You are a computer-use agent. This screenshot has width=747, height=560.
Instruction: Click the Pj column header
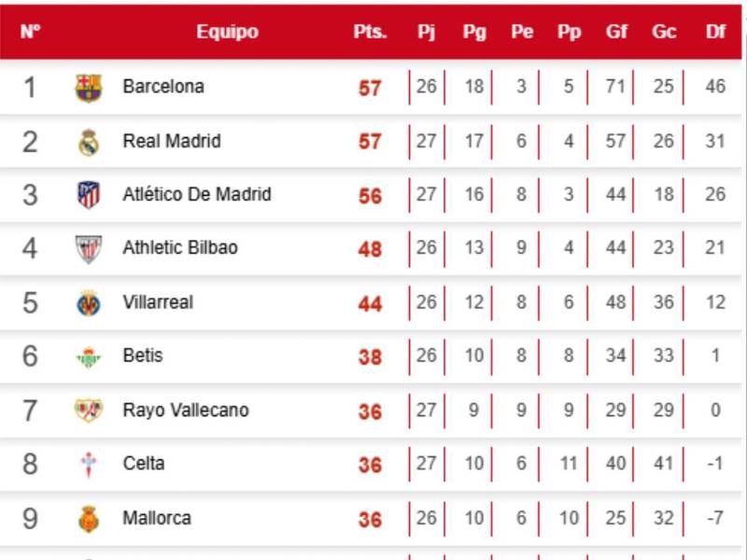point(427,32)
